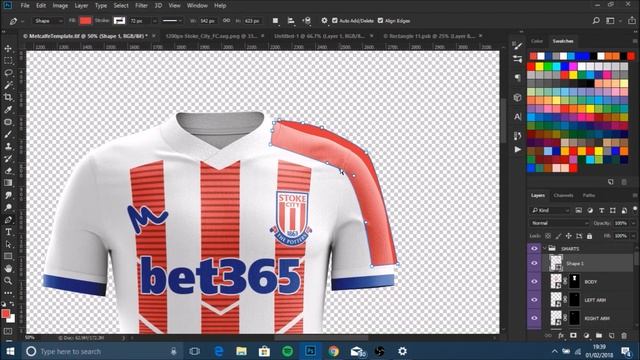Open the search icon in options bar

point(596,20)
